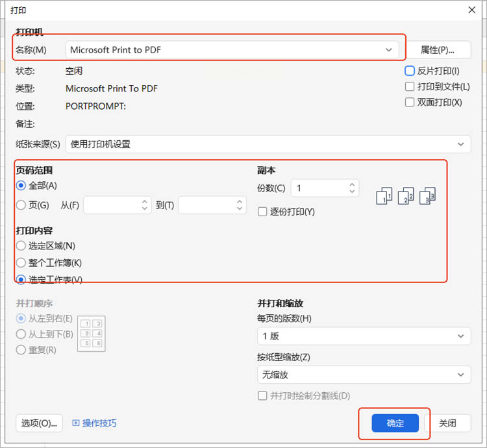This screenshot has width=487, height=448.
Task: Decrease the 到(T) end page value
Action: (239, 208)
